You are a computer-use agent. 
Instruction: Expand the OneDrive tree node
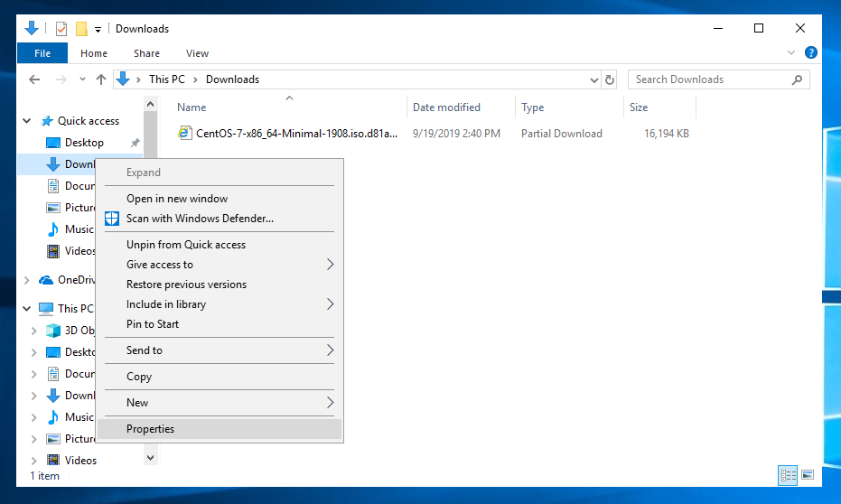tap(25, 280)
